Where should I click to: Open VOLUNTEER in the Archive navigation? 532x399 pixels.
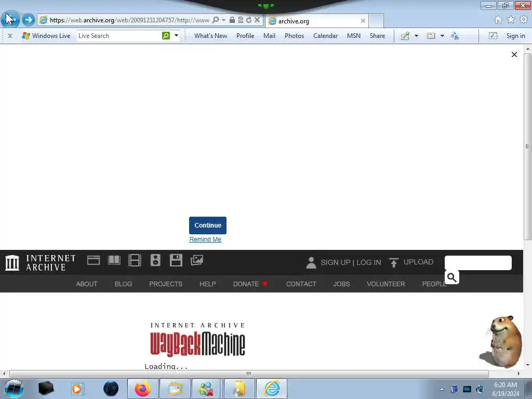[x=386, y=284]
